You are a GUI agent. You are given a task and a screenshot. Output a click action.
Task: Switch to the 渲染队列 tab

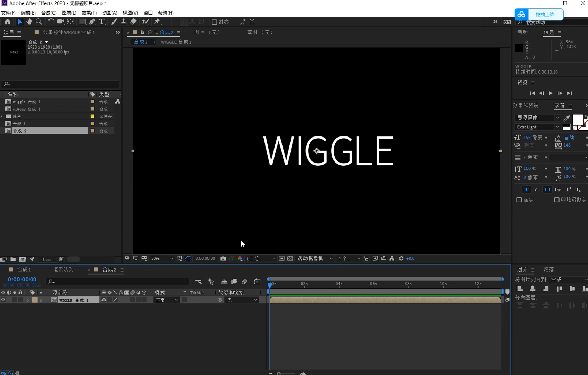(63, 269)
